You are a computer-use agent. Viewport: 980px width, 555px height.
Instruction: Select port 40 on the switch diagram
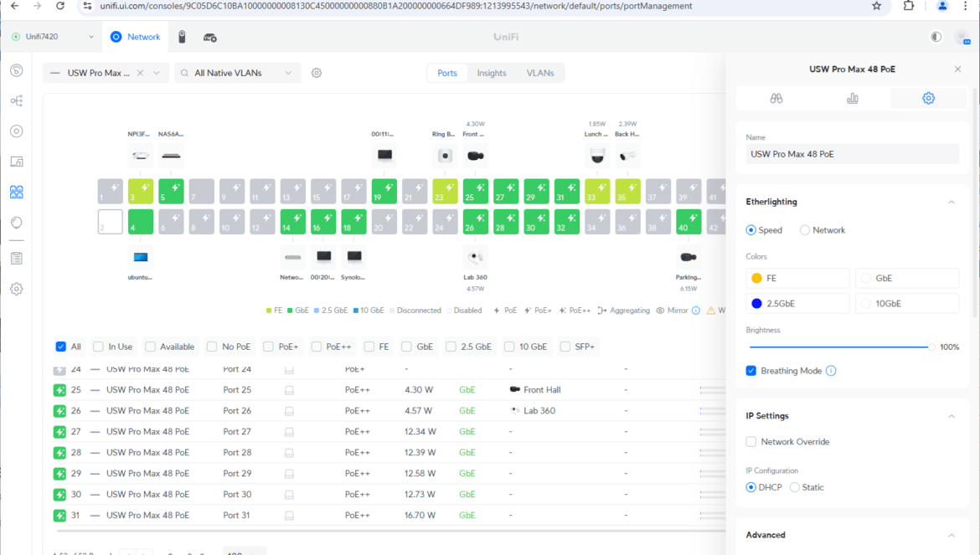(689, 222)
